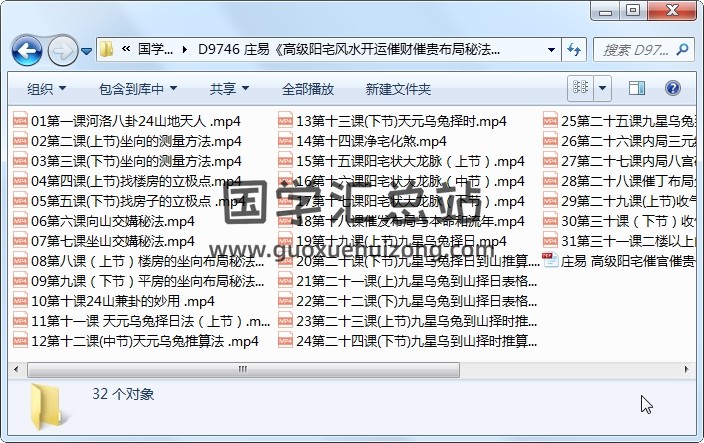Select MP4 icon of 28第二十八课催丁布局

(550, 181)
